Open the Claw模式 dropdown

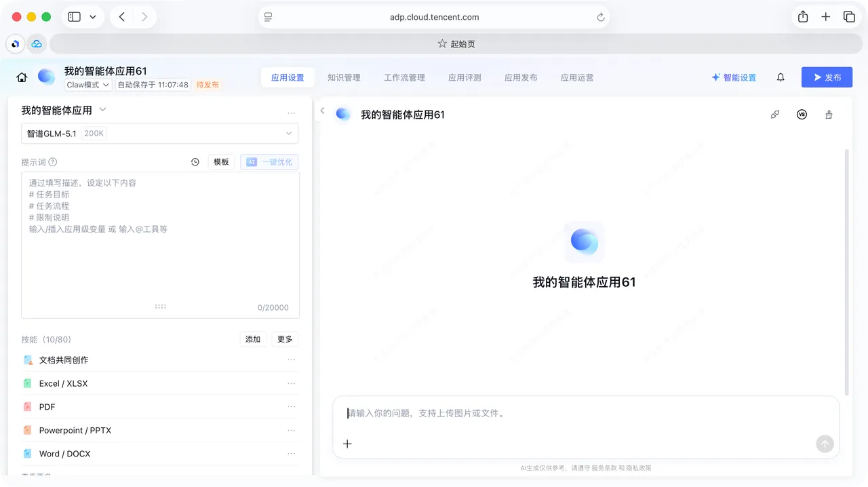tap(88, 85)
